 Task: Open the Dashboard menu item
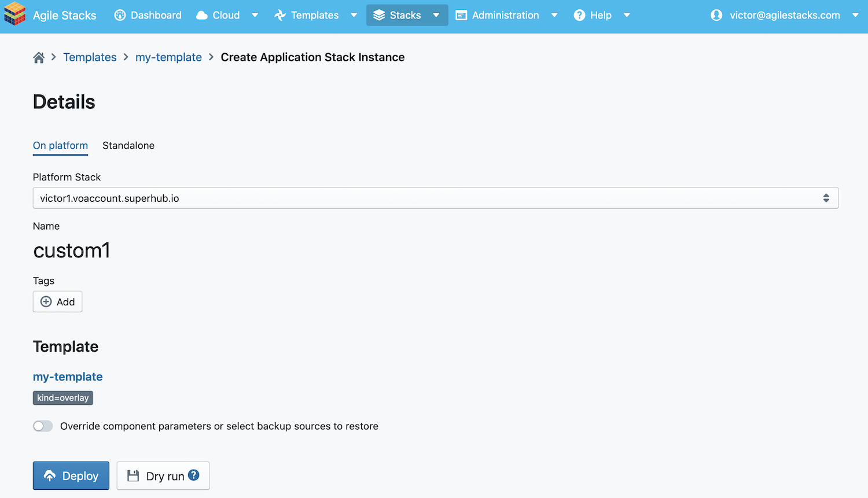tap(148, 15)
